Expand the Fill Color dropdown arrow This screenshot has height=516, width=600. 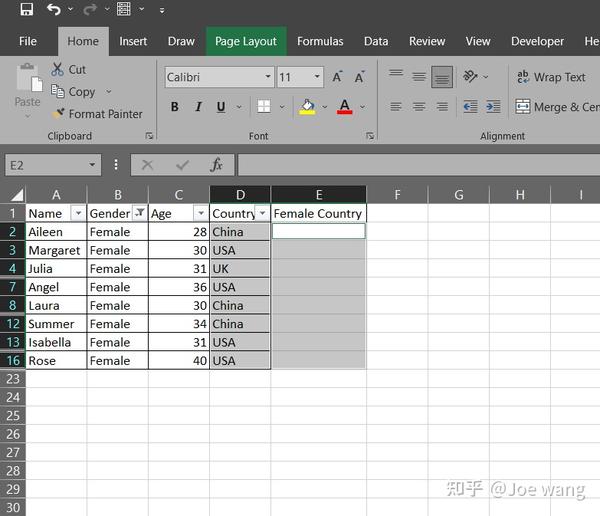(325, 107)
